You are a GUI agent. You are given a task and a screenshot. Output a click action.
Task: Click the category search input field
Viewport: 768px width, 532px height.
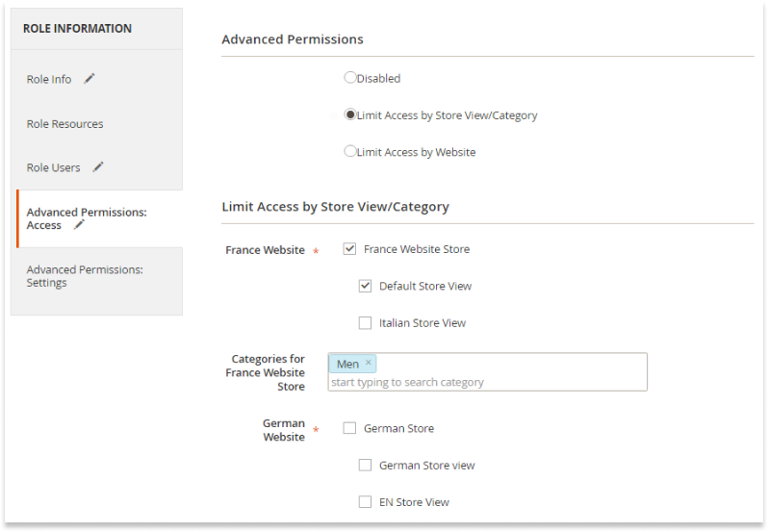487,382
